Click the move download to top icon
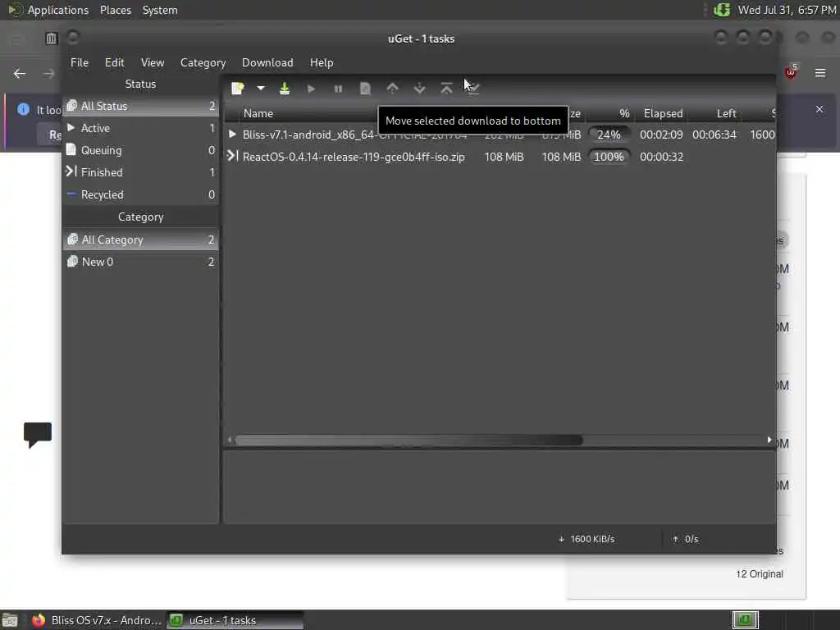The height and width of the screenshot is (630, 840). [x=446, y=89]
